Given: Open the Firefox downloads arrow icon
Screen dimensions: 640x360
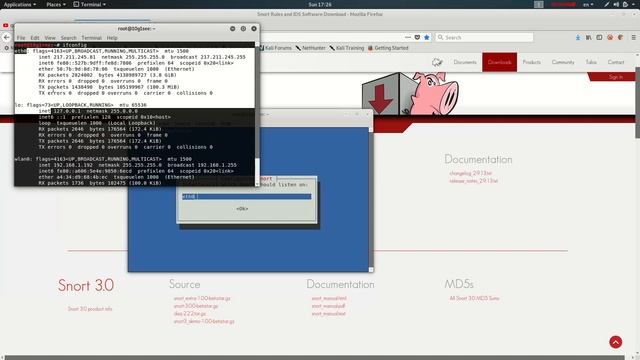Looking at the screenshot, I should [578, 37].
